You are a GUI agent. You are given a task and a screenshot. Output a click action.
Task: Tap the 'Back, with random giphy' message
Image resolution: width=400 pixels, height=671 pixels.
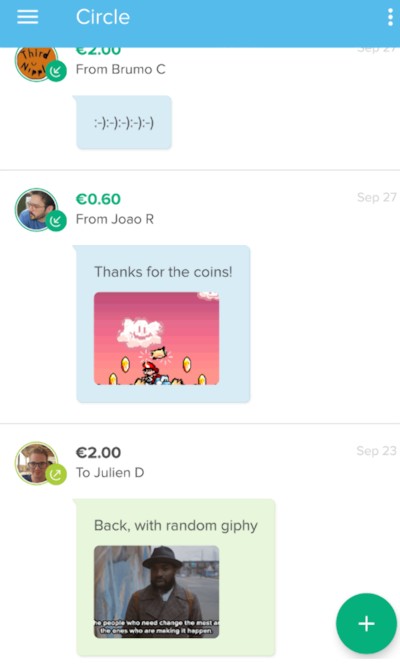(x=176, y=526)
